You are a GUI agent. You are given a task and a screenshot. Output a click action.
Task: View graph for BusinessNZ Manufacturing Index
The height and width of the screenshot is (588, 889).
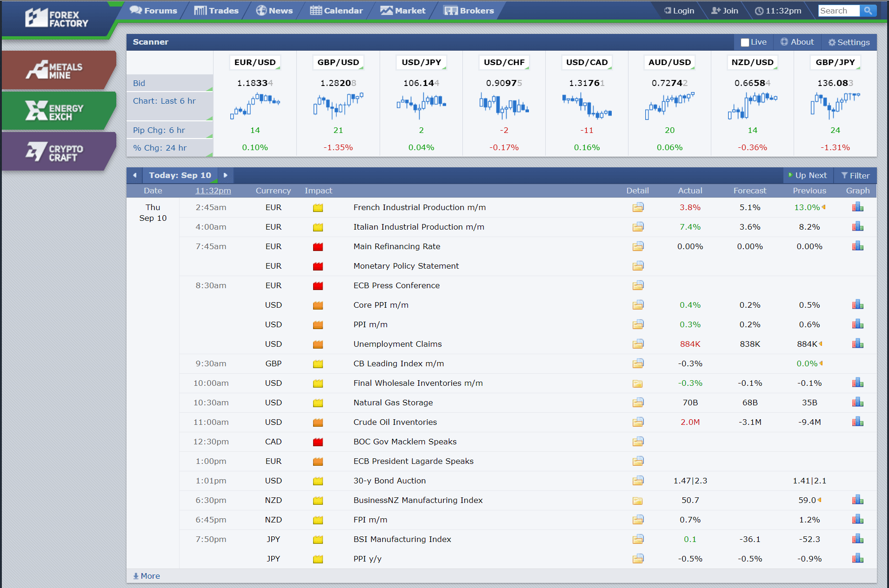tap(857, 500)
